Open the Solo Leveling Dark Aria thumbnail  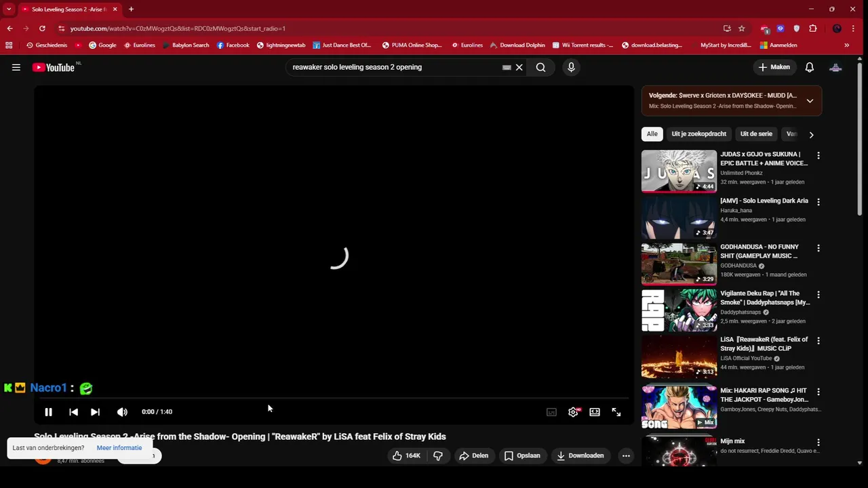pos(679,217)
